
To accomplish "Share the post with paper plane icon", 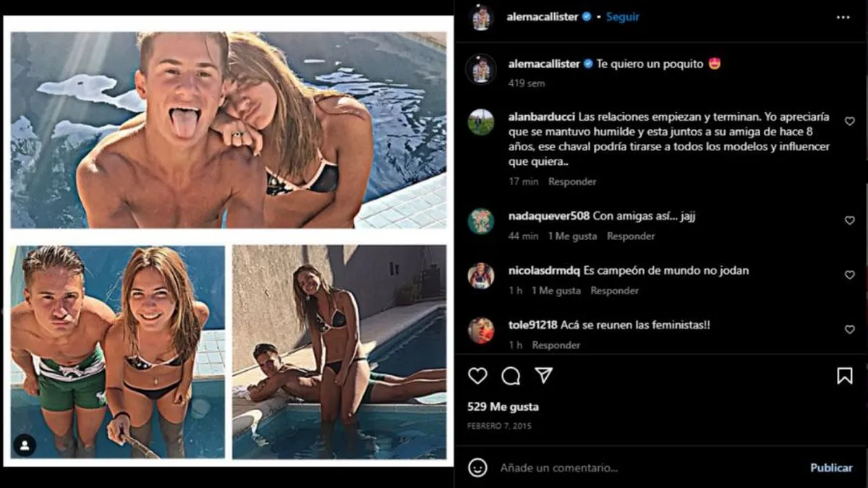I will [x=544, y=376].
